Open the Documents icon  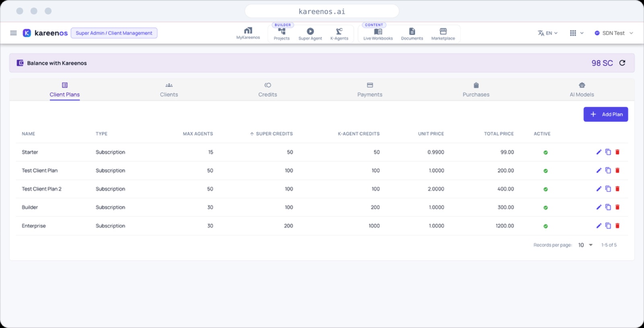click(412, 34)
